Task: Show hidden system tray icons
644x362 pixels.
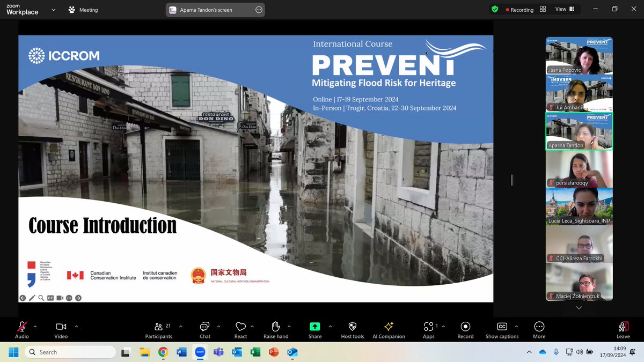Action: 529,352
